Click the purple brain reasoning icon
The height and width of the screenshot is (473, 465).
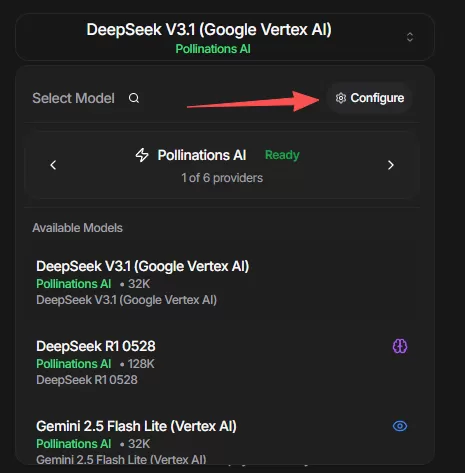click(400, 346)
